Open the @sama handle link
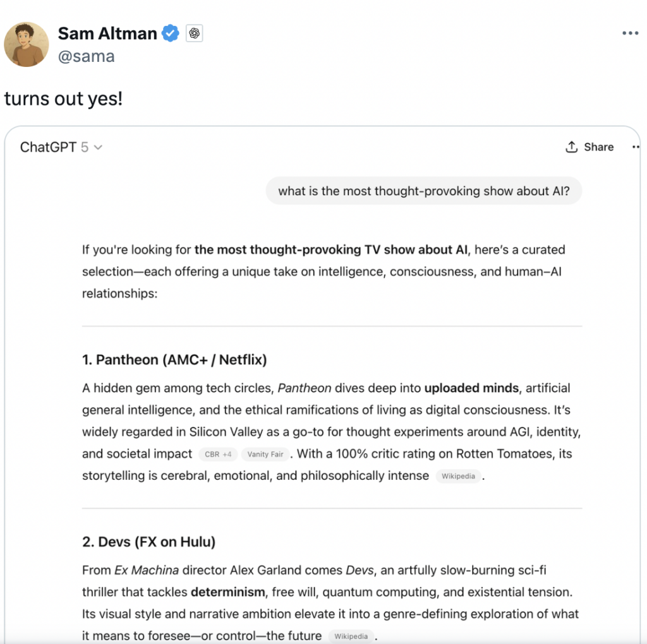Image resolution: width=647 pixels, height=644 pixels. [x=86, y=56]
